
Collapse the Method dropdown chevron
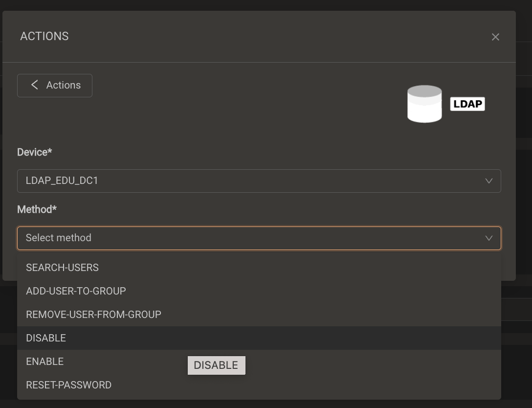point(488,238)
